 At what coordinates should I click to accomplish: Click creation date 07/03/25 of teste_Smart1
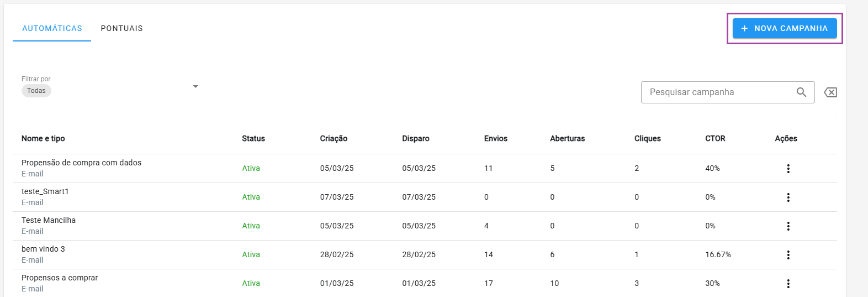point(337,197)
